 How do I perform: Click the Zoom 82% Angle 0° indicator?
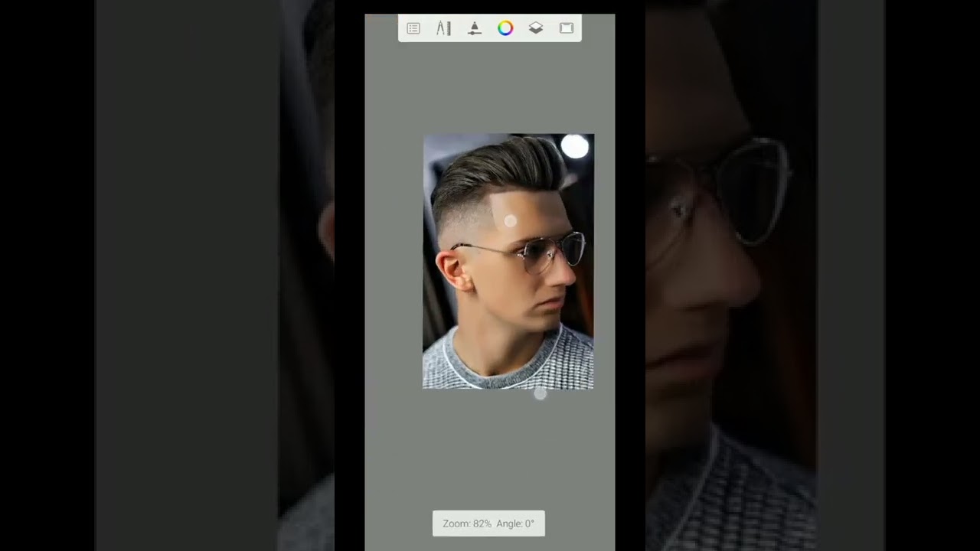click(488, 523)
